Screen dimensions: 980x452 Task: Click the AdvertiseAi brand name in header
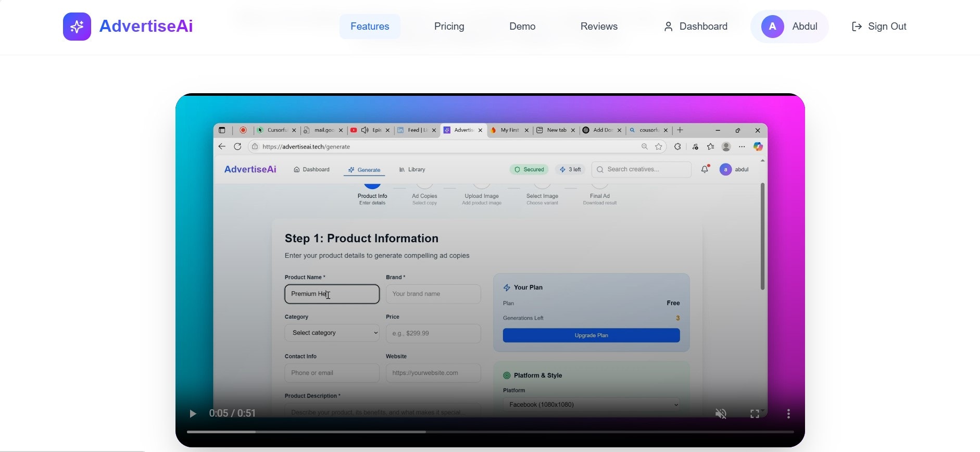(x=146, y=26)
